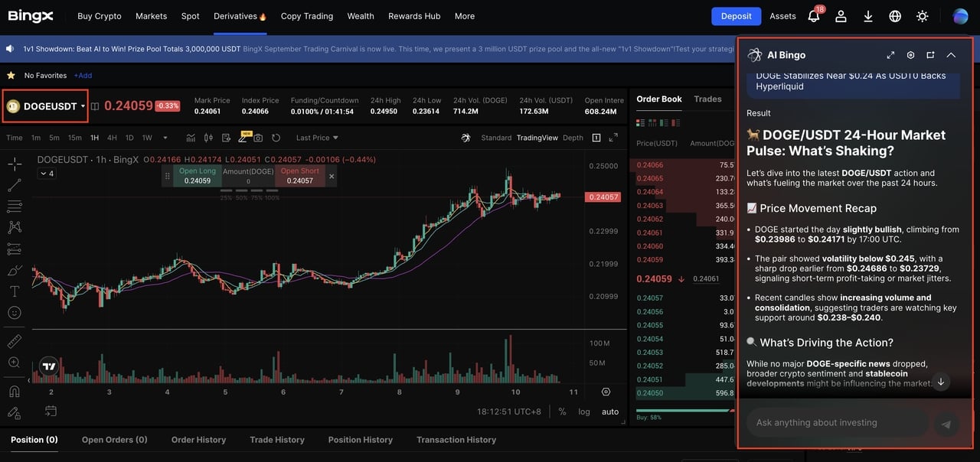Image resolution: width=980 pixels, height=462 pixels.
Task: Open the Last Price dropdown
Action: point(317,138)
